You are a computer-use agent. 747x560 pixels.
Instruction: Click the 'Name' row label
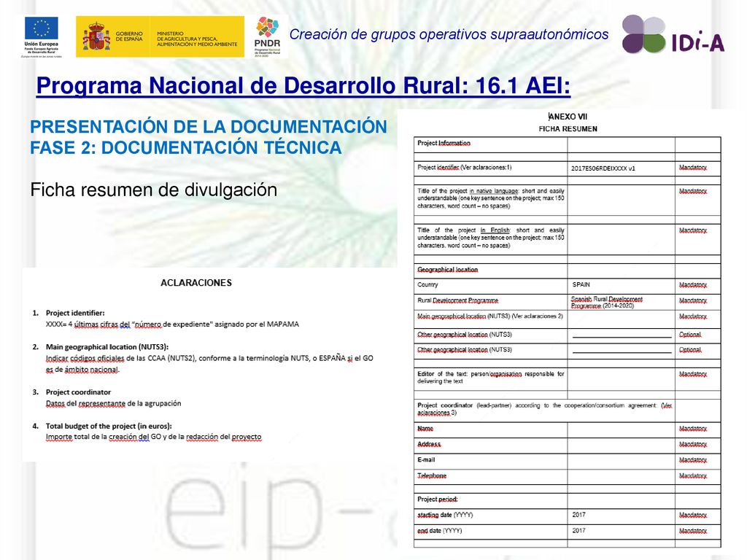425,429
